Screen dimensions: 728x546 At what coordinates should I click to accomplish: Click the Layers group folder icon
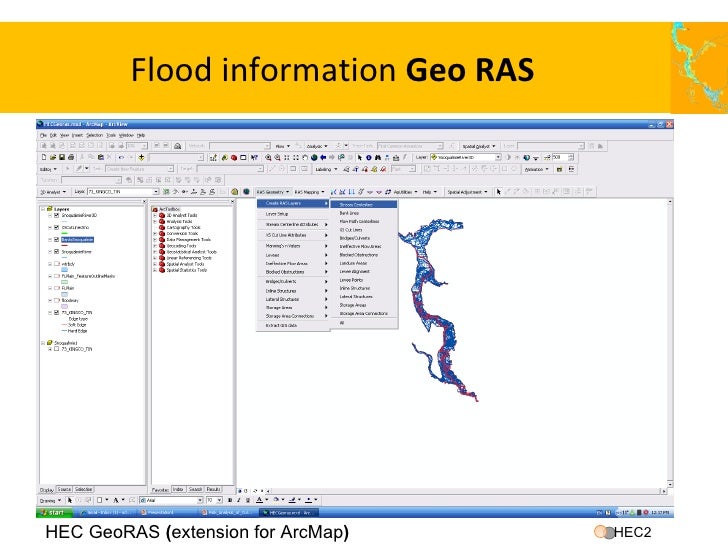(50, 209)
